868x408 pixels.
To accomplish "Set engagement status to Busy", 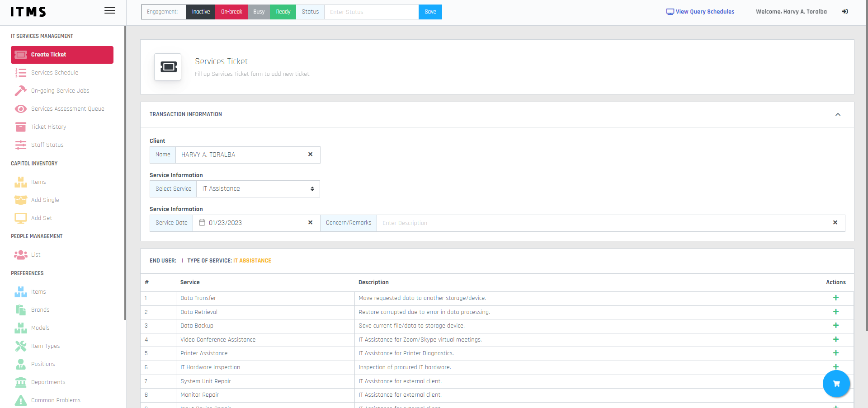I will (x=259, y=12).
